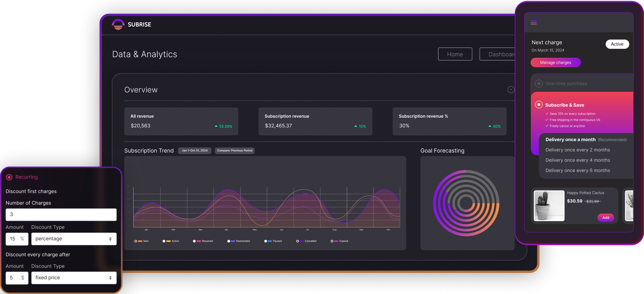Click the Manage charges button

click(555, 62)
